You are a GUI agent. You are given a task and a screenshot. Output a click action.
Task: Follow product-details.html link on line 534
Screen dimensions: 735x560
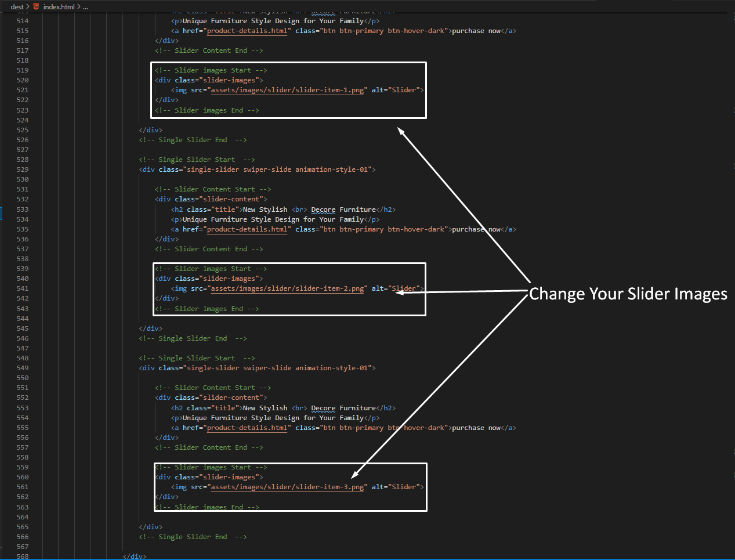click(247, 229)
